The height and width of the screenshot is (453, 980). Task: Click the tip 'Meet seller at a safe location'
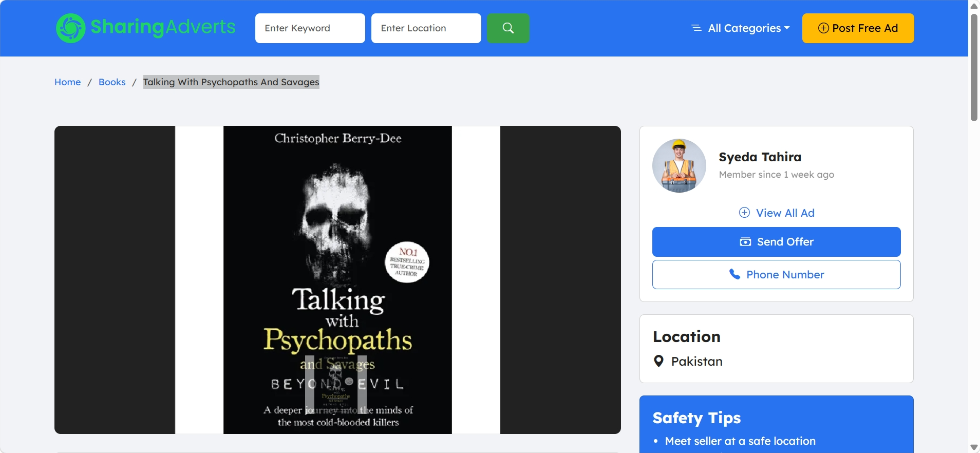tap(740, 441)
